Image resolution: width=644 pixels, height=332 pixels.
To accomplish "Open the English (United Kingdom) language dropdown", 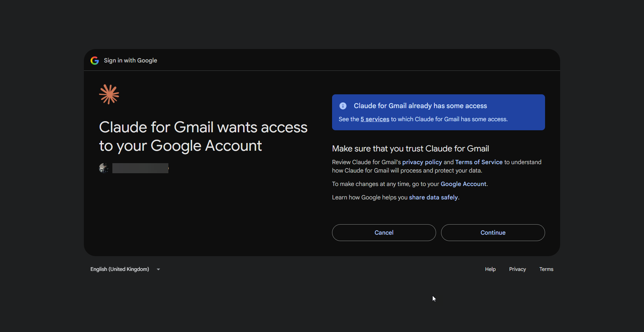I will point(125,269).
